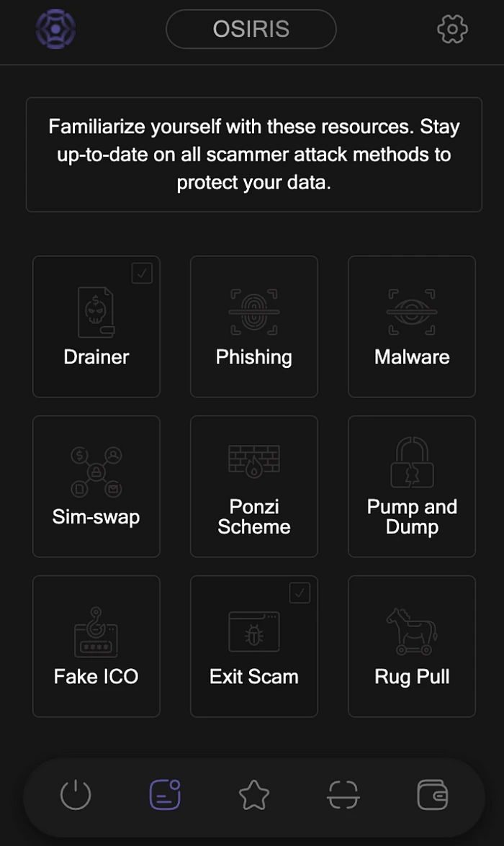The image size is (504, 846).
Task: Click the Drainer skull document icon
Action: point(96,312)
